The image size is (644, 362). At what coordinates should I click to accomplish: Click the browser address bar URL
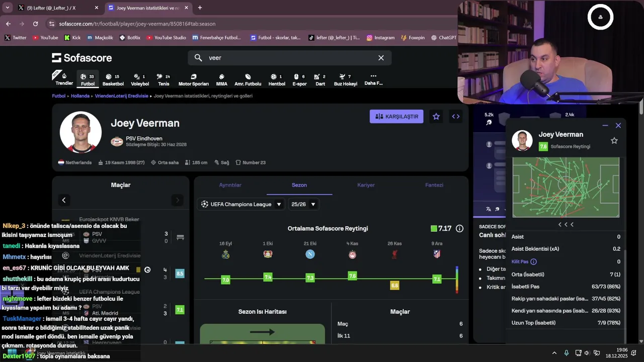[x=137, y=24]
